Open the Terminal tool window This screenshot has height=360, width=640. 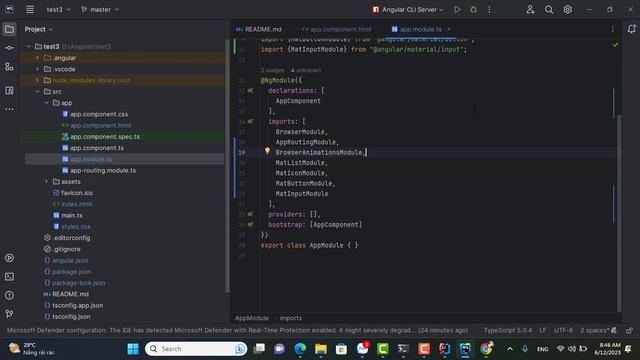coord(9,277)
